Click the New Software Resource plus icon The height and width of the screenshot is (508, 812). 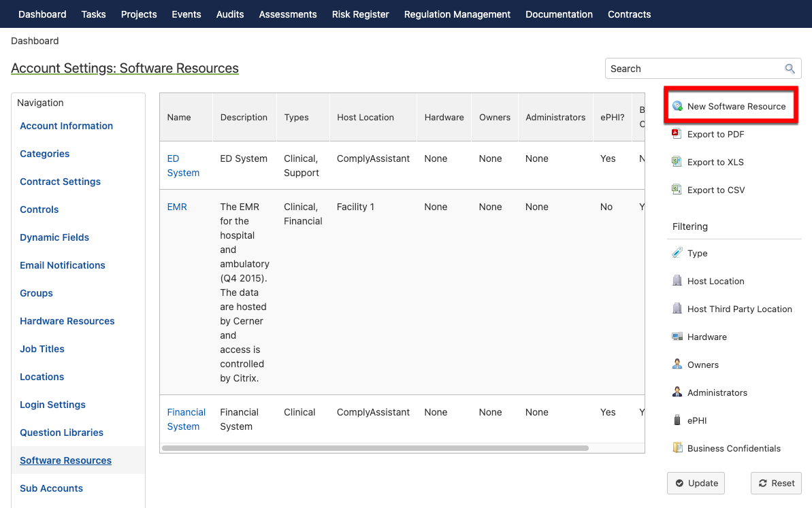pyautogui.click(x=677, y=106)
